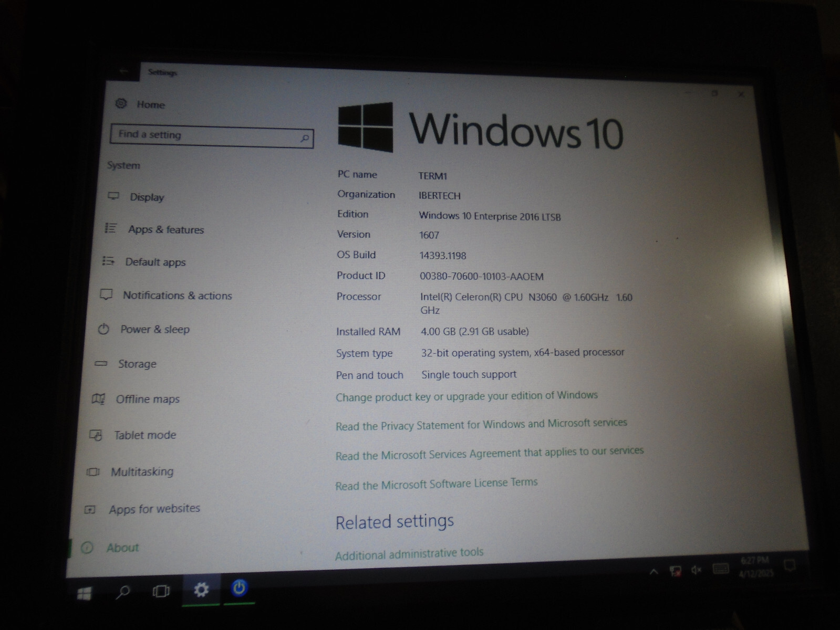This screenshot has height=630, width=840.
Task: Click the OS Build value 14393.1198
Action: pyautogui.click(x=443, y=256)
